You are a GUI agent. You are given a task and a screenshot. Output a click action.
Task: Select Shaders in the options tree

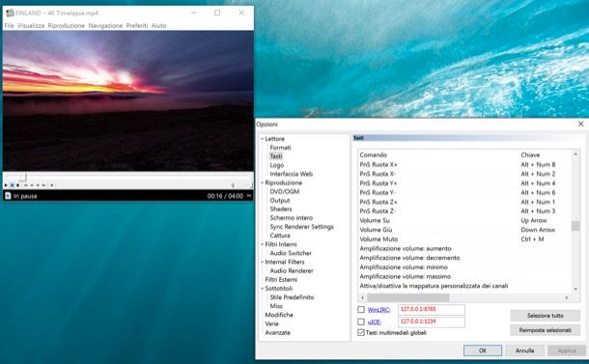click(x=281, y=210)
